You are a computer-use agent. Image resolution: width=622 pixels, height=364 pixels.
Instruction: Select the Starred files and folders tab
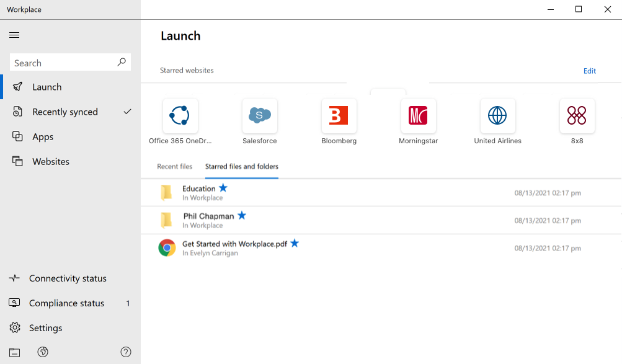tap(241, 167)
